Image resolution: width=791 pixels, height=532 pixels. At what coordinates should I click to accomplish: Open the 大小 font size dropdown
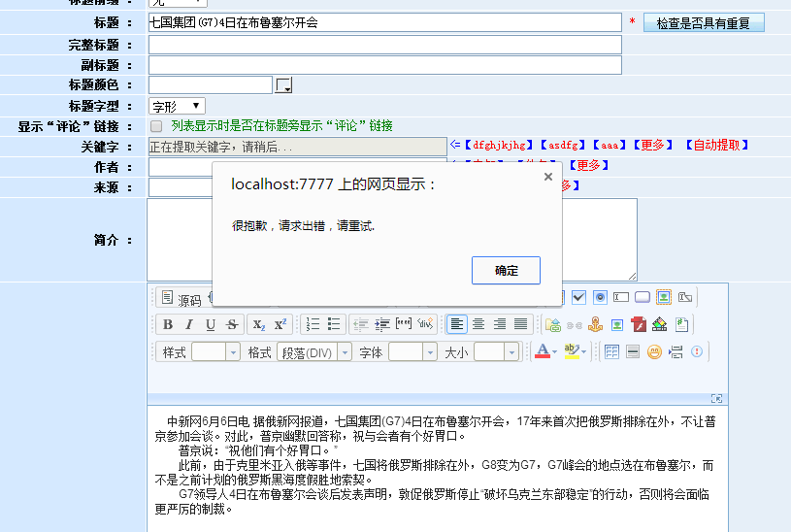(495, 352)
